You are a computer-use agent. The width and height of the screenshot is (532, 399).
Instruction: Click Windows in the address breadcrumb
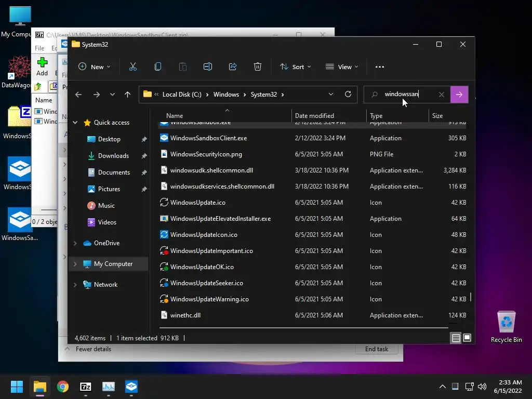click(x=226, y=95)
